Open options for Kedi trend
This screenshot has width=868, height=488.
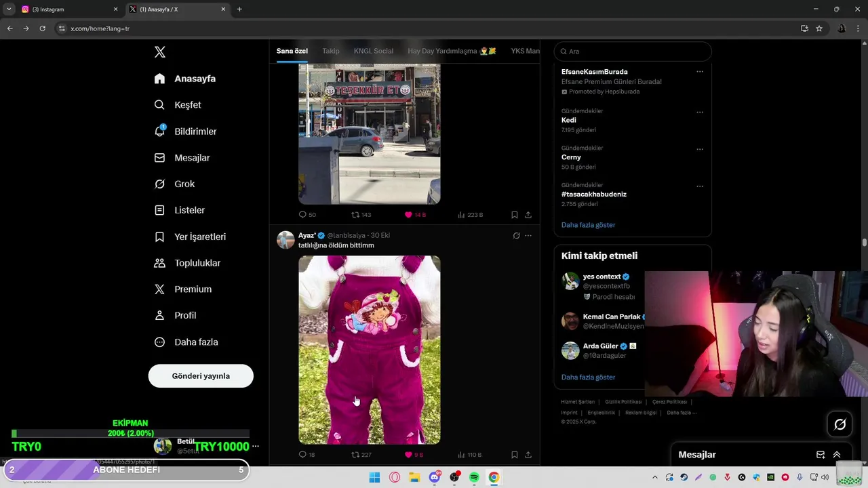coord(700,113)
